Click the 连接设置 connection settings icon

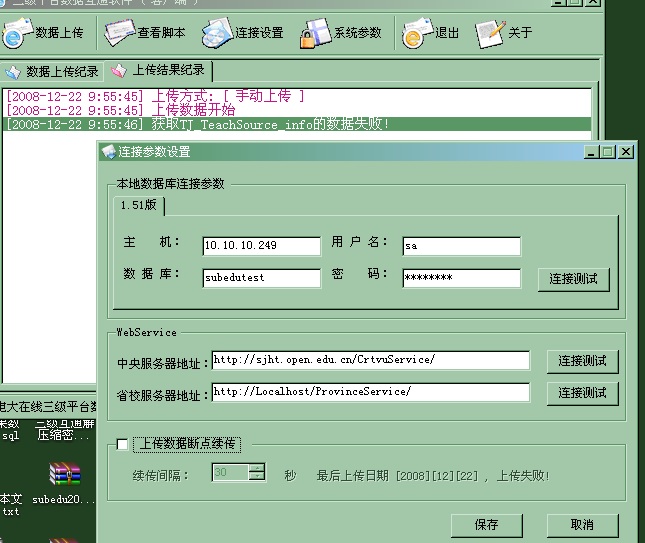(x=218, y=34)
